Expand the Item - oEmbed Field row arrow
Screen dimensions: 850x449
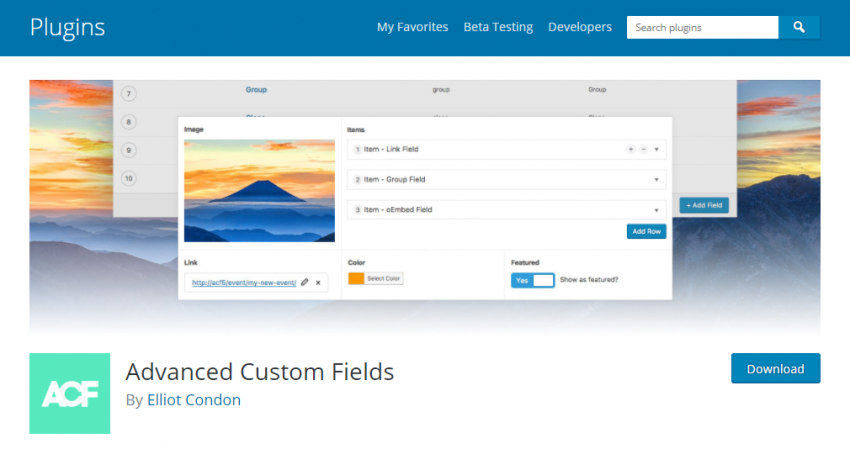(x=657, y=210)
